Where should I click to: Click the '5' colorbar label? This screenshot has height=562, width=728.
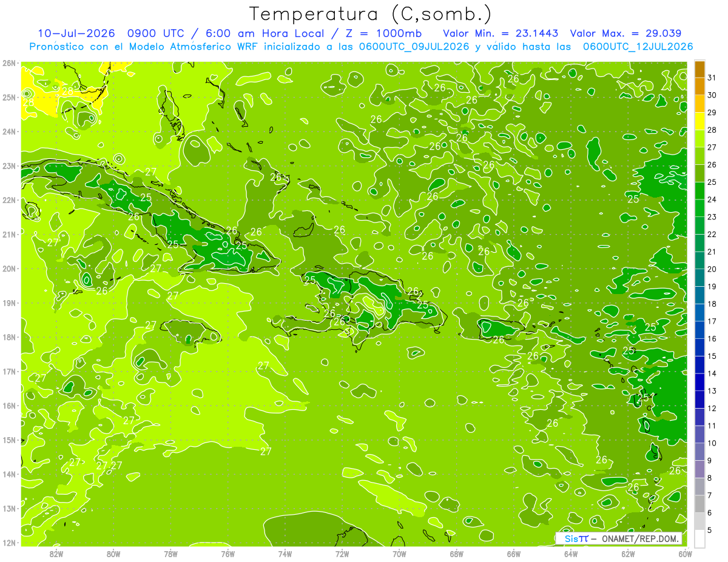(709, 530)
